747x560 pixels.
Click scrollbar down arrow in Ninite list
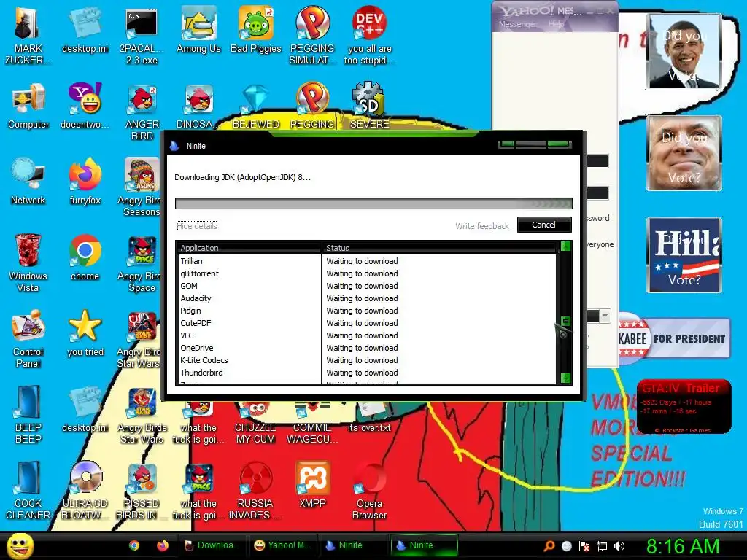pyautogui.click(x=565, y=378)
